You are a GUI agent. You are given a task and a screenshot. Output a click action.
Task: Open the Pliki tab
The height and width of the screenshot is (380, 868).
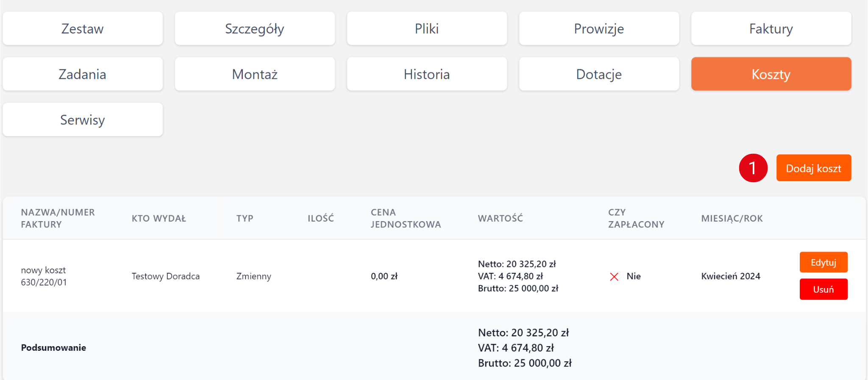click(x=427, y=28)
